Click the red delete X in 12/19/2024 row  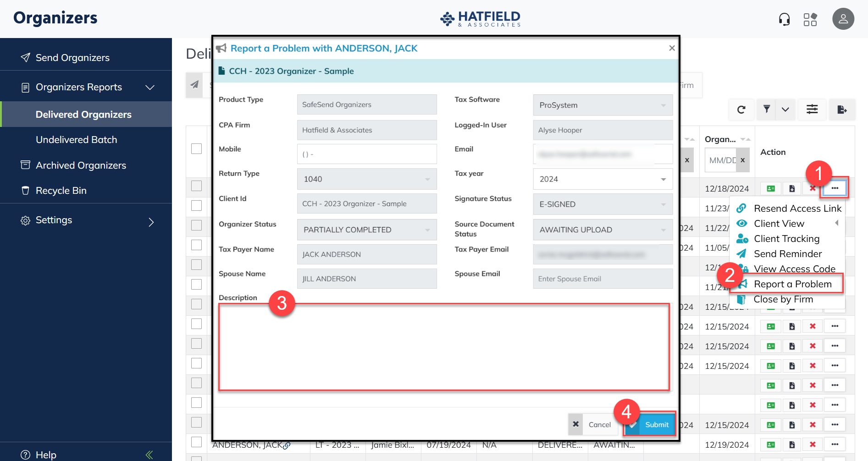(x=813, y=445)
